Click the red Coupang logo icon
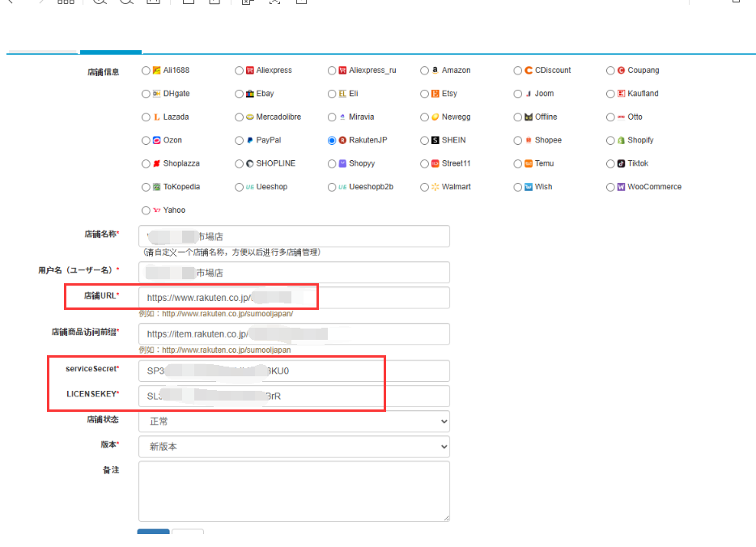The width and height of the screenshot is (756, 547). point(621,70)
